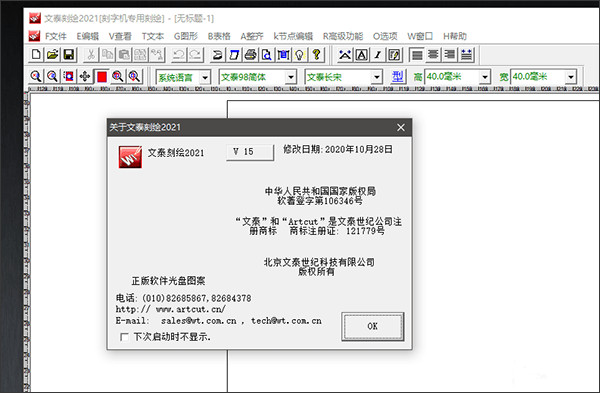
Task: Open print preview with page magnifier icon
Action: 267,55
